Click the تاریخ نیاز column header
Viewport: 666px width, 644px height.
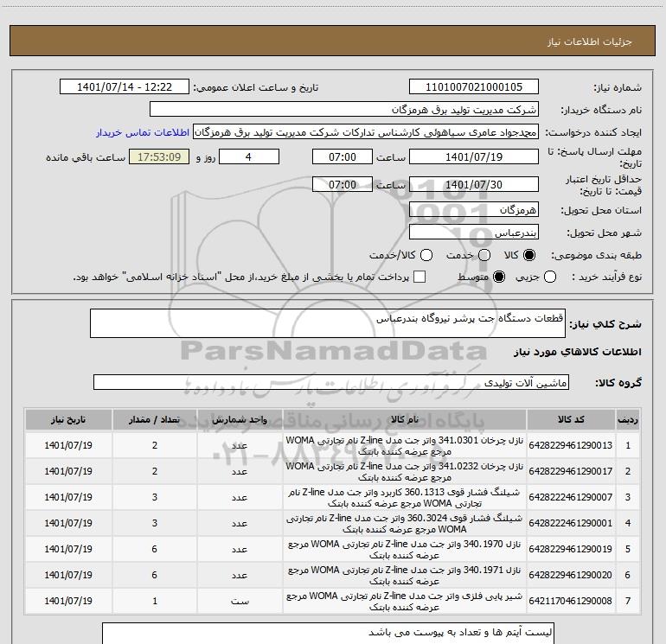point(68,419)
